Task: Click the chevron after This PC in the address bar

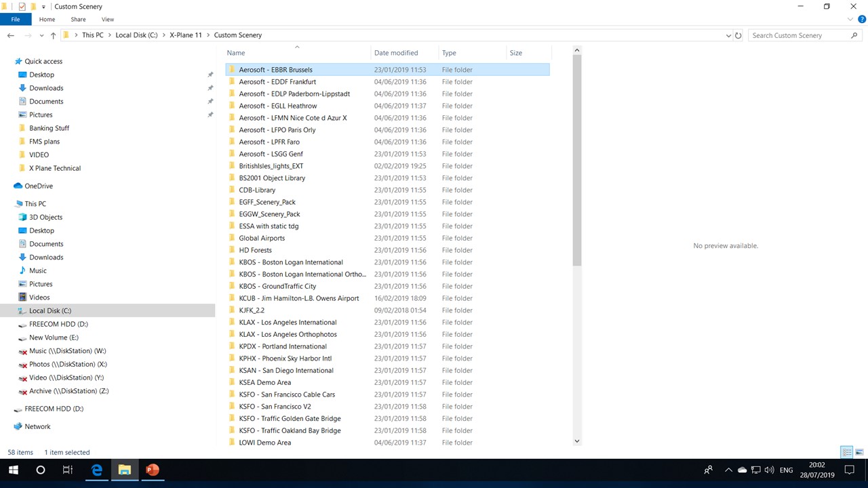Action: pyautogui.click(x=109, y=35)
